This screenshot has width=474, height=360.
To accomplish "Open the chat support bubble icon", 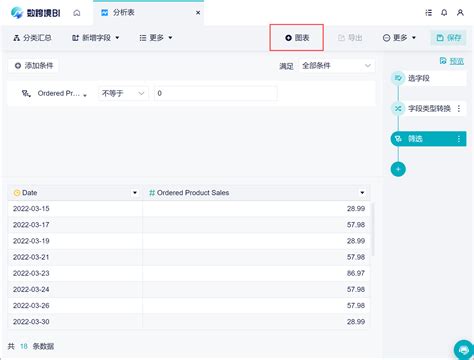I will [464, 350].
